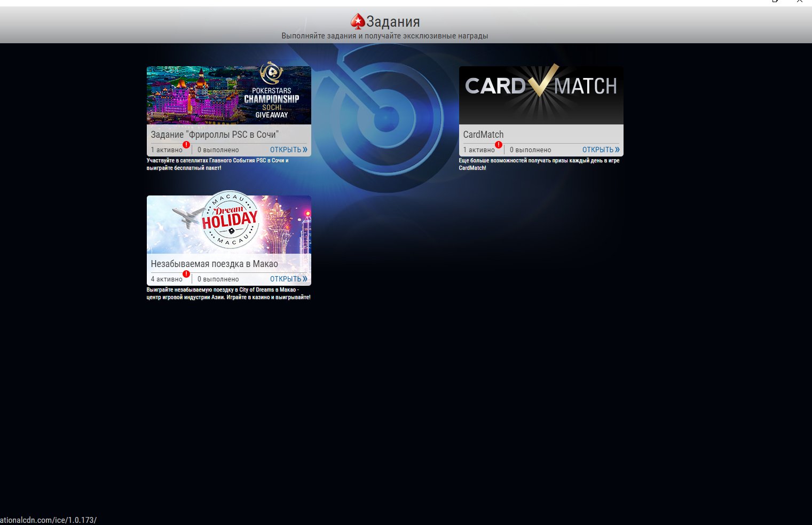The image size is (812, 525).
Task: Open the Macau trip challenge
Action: (x=288, y=279)
